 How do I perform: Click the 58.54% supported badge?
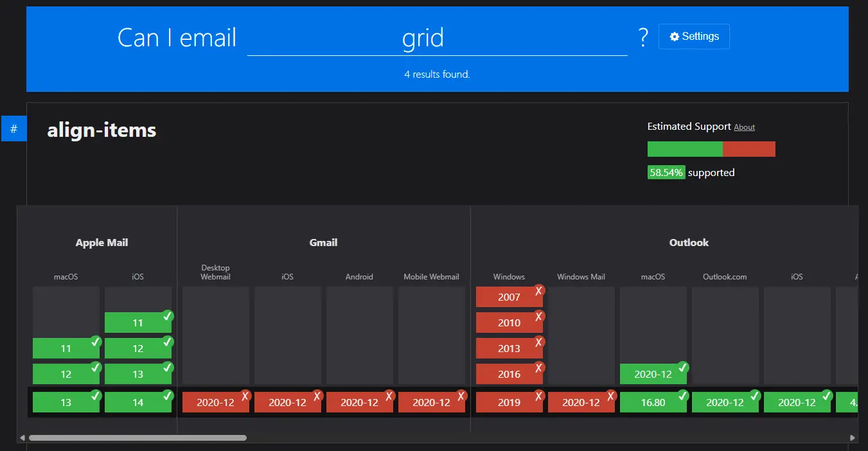click(x=666, y=172)
